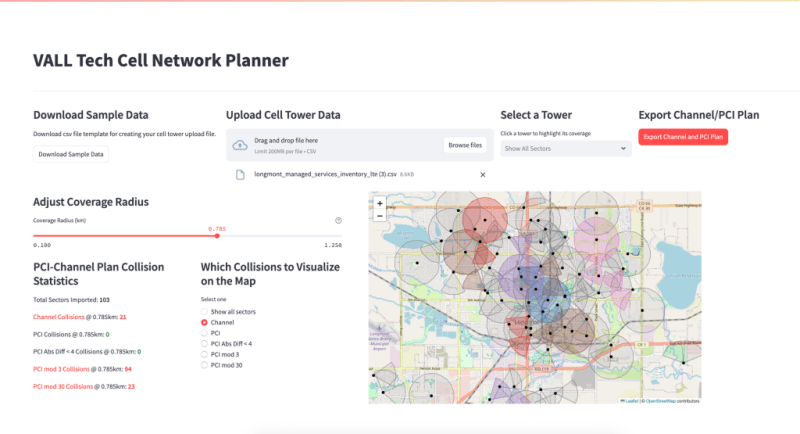Screen dimensions: 800x434
Task: Click Browse files to upload a CSV
Action: 465,145
